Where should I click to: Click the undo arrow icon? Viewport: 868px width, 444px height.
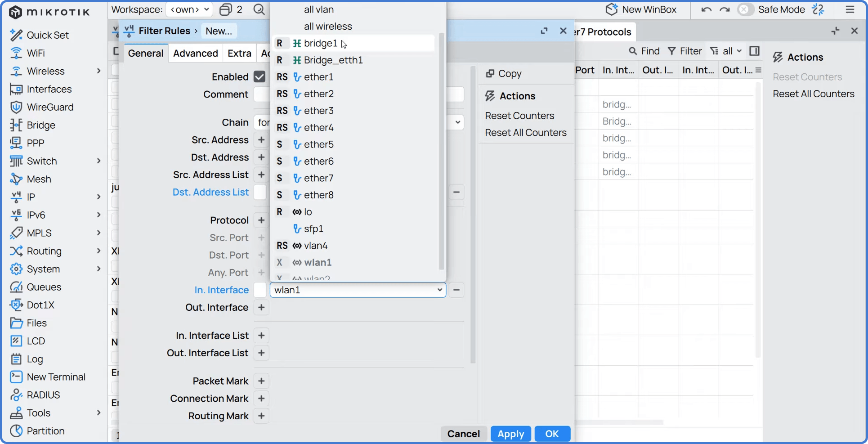[706, 9]
